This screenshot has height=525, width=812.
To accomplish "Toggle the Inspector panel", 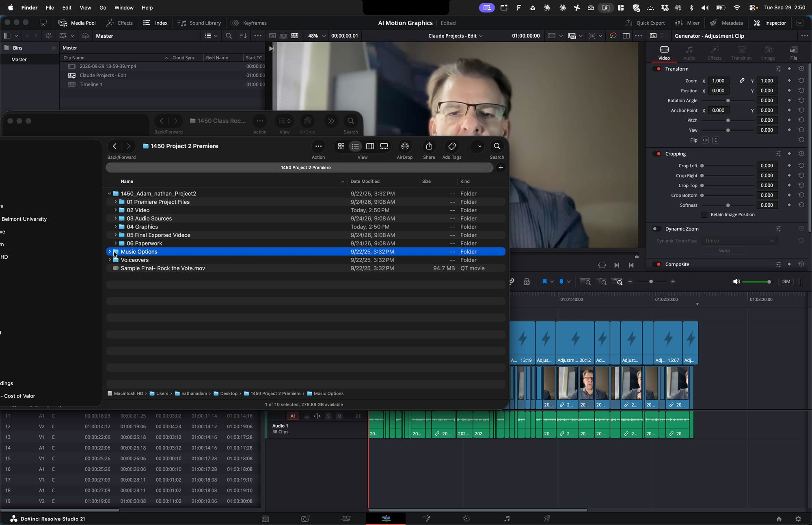I will (x=770, y=23).
